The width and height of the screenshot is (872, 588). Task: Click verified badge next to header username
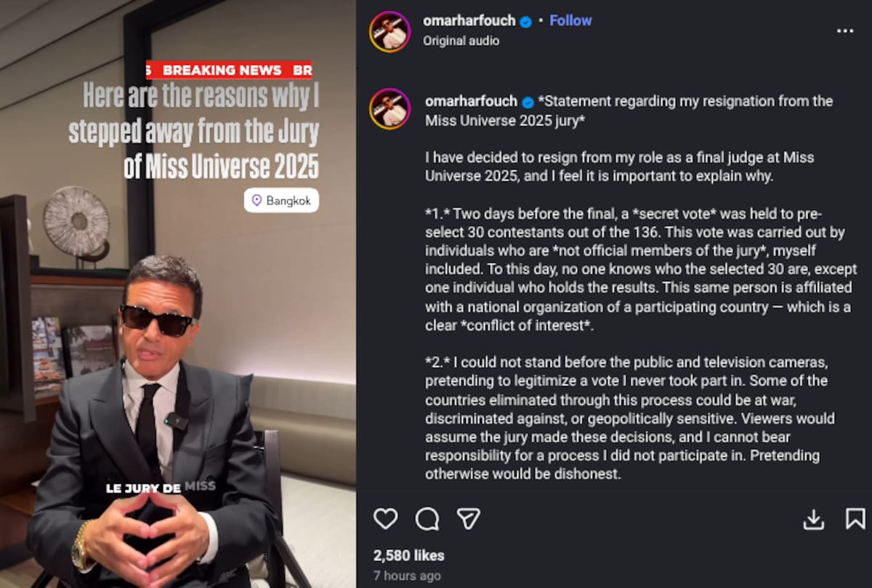coord(525,22)
